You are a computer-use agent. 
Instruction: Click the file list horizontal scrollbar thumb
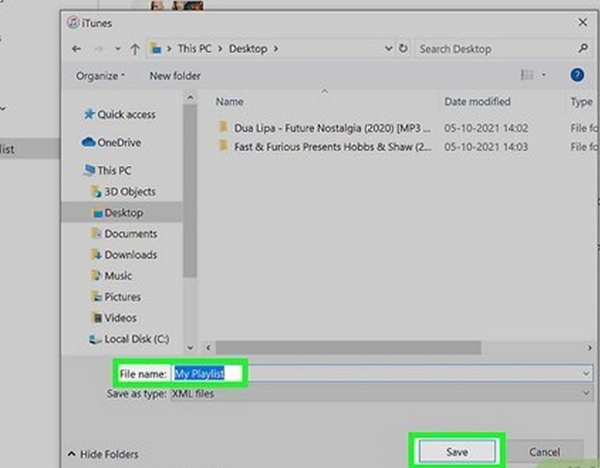[348, 347]
